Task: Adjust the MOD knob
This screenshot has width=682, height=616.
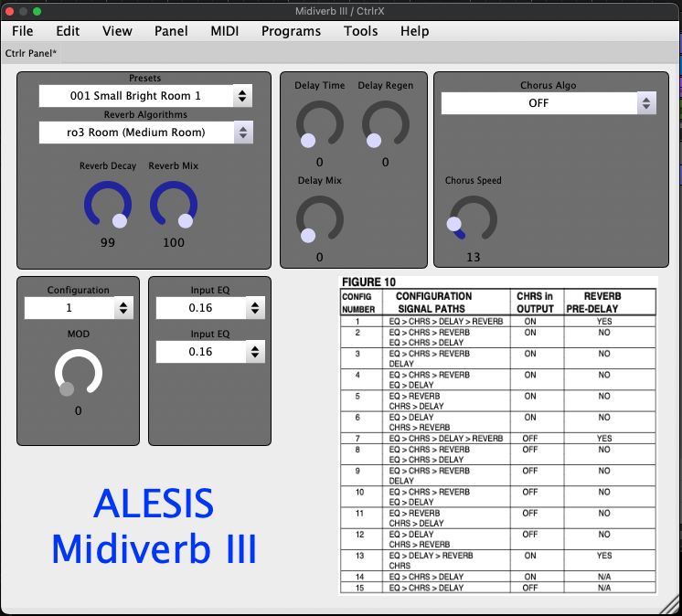Action: click(x=79, y=373)
